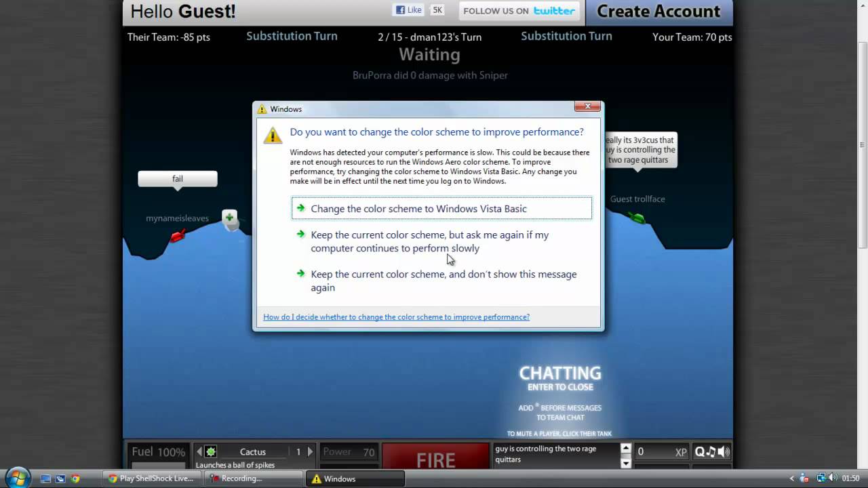Open the system volume tray icon

[833, 479]
